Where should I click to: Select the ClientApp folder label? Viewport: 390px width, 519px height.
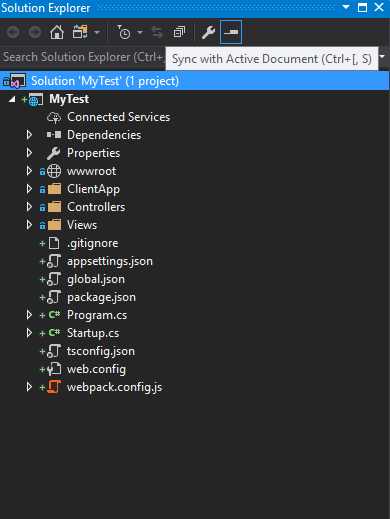coord(93,189)
